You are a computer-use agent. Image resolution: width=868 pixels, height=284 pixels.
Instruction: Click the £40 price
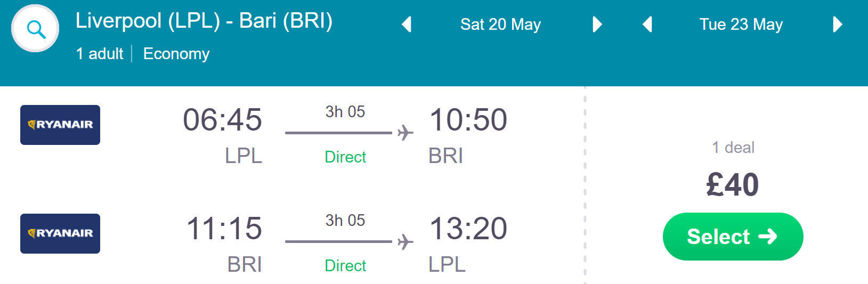(x=732, y=185)
